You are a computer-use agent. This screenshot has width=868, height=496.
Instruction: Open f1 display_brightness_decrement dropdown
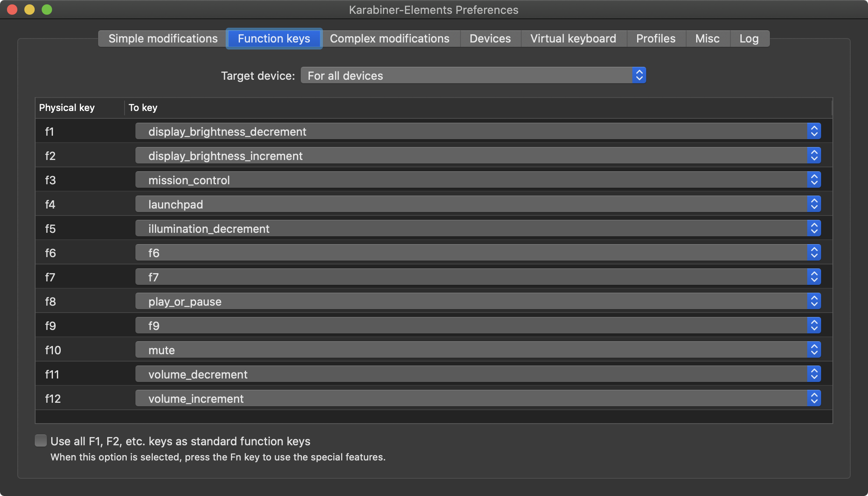[478, 131]
